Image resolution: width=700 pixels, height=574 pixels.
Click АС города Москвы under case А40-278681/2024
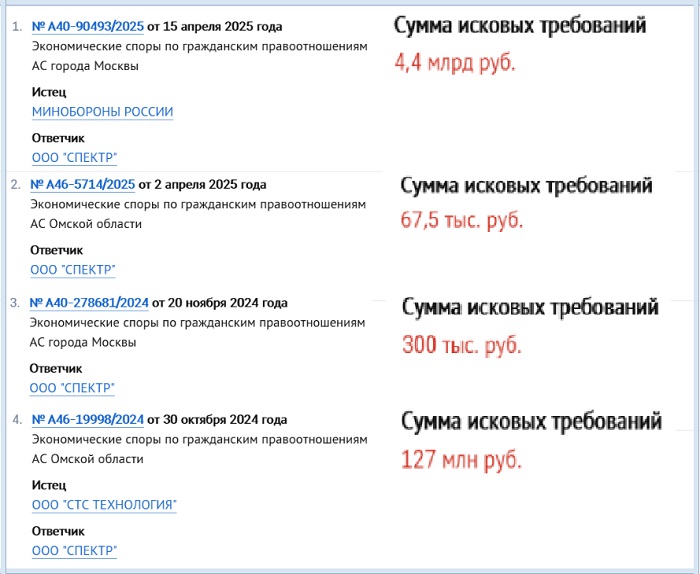point(83,342)
